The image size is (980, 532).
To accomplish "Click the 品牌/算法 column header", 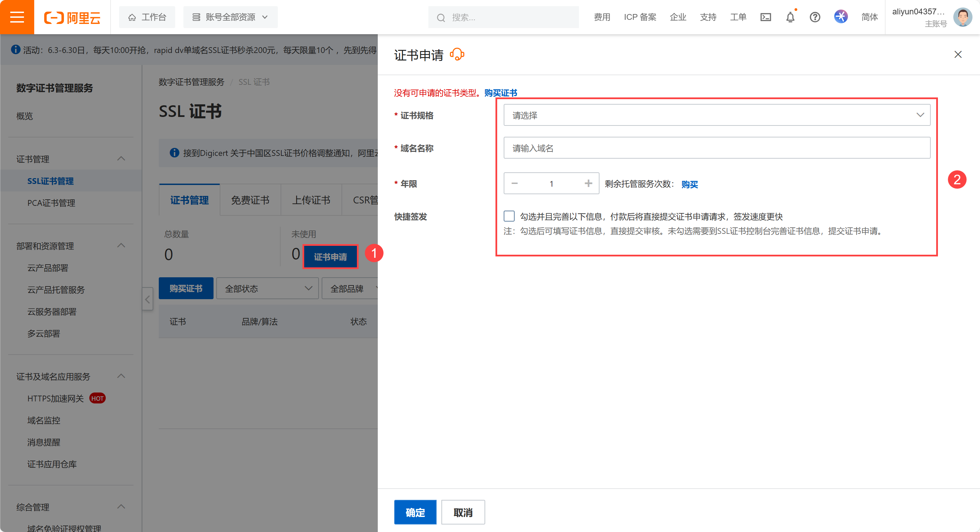I will [x=260, y=321].
